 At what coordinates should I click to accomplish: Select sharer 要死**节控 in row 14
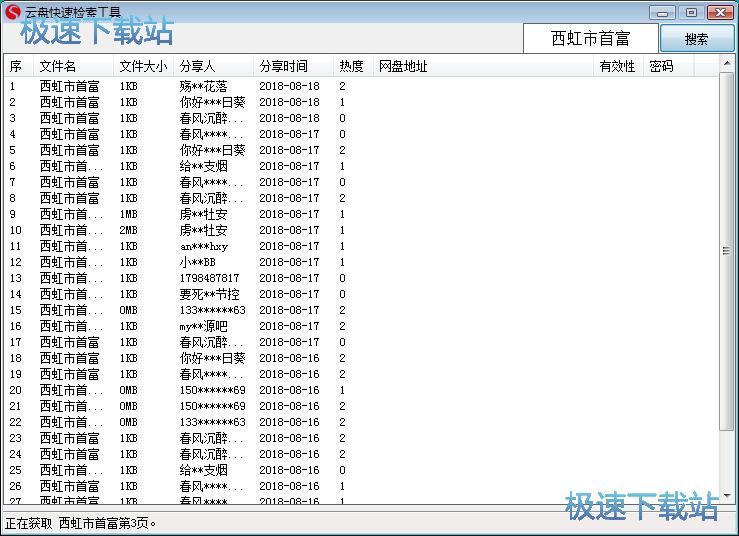(209, 295)
